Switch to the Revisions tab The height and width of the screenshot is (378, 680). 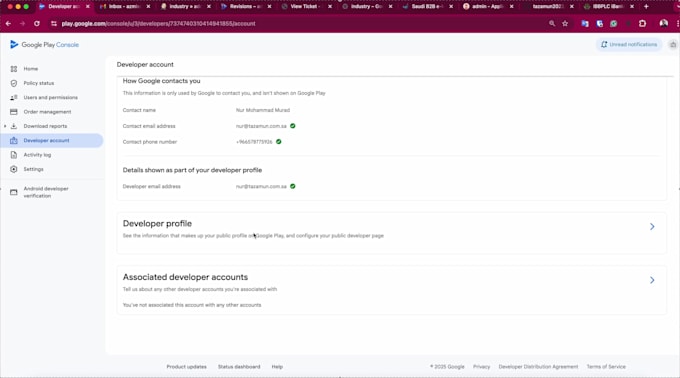[x=245, y=7]
